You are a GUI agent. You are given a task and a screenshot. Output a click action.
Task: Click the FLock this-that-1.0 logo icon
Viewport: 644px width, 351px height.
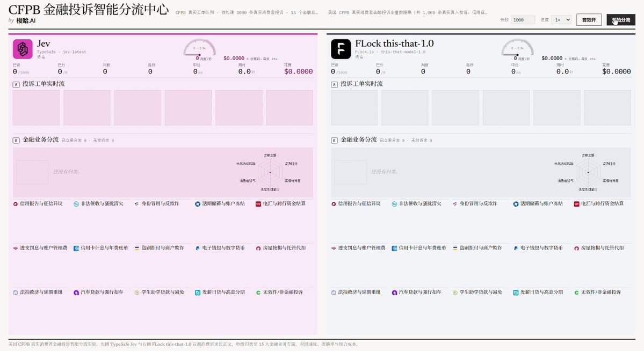[x=341, y=49]
